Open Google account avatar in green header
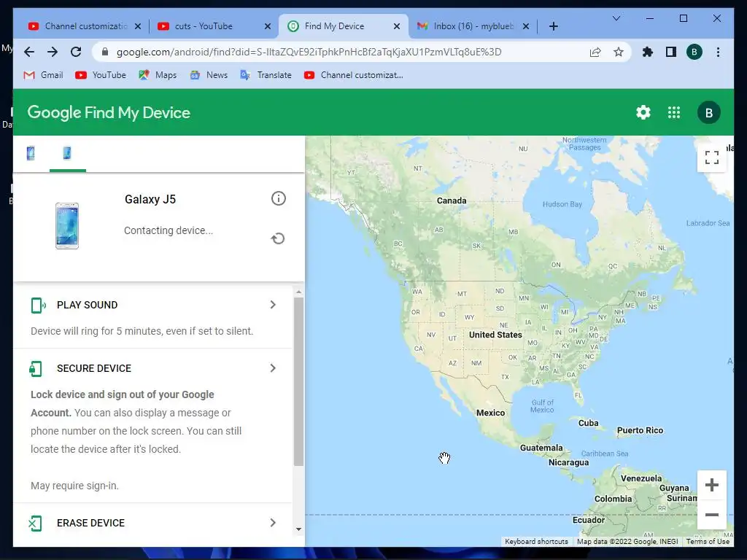The width and height of the screenshot is (747, 560). (x=708, y=113)
